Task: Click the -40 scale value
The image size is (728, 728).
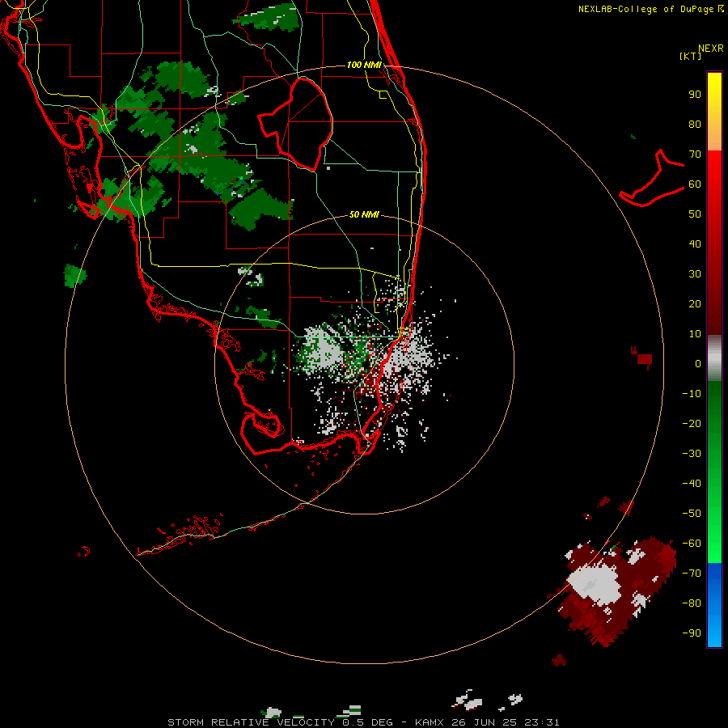Action: tap(692, 484)
